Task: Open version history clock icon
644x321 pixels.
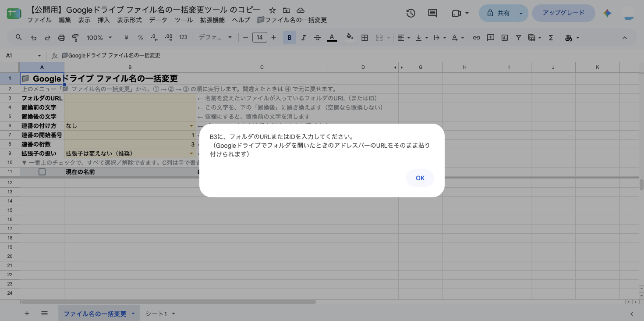Action: [x=410, y=13]
